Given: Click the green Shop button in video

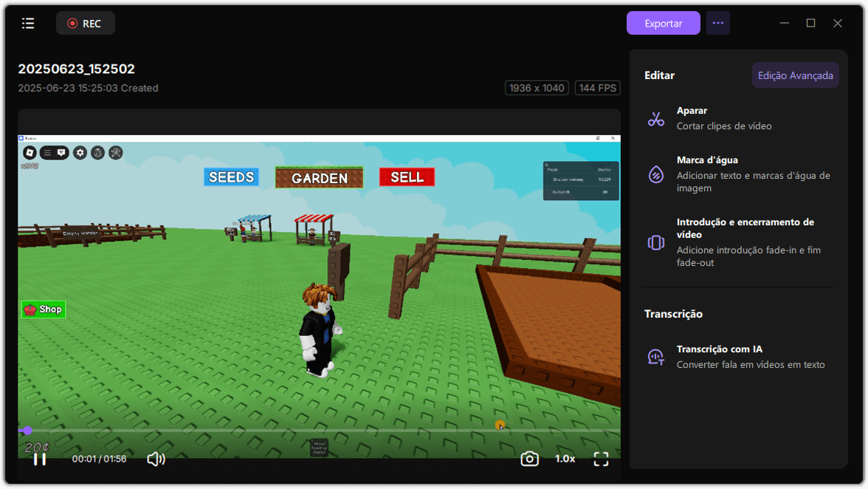Looking at the screenshot, I should (44, 309).
